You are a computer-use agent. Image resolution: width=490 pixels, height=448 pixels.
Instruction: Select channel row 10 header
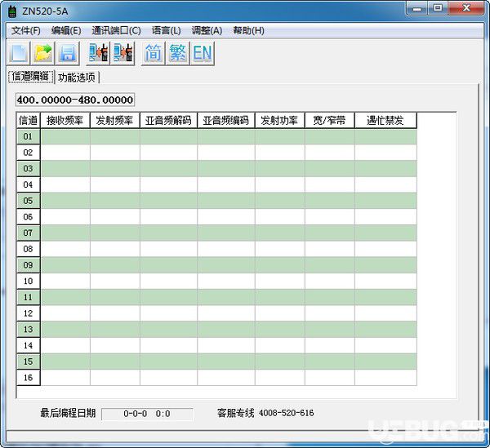(x=28, y=281)
